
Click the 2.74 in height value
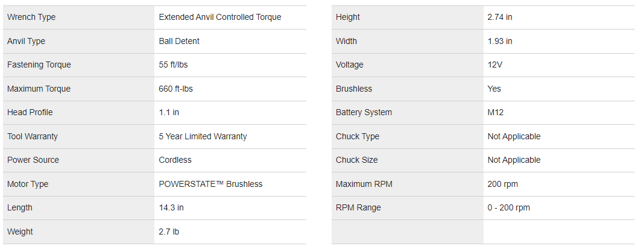(500, 17)
